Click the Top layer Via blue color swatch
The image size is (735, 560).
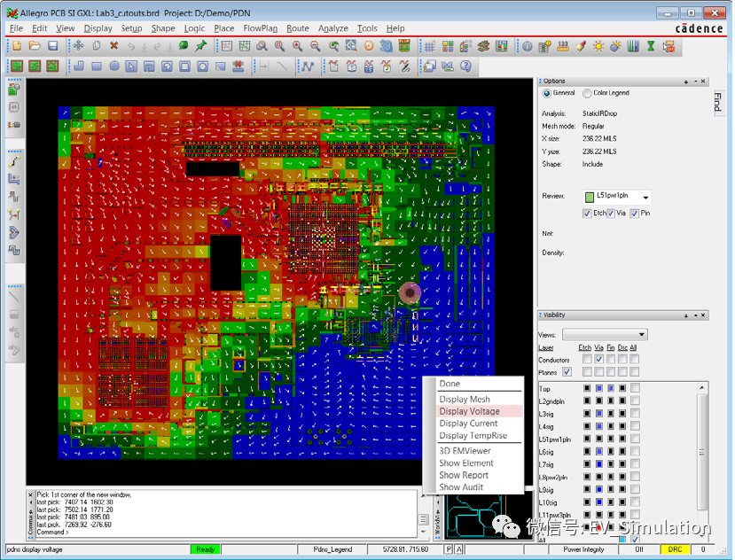599,388
